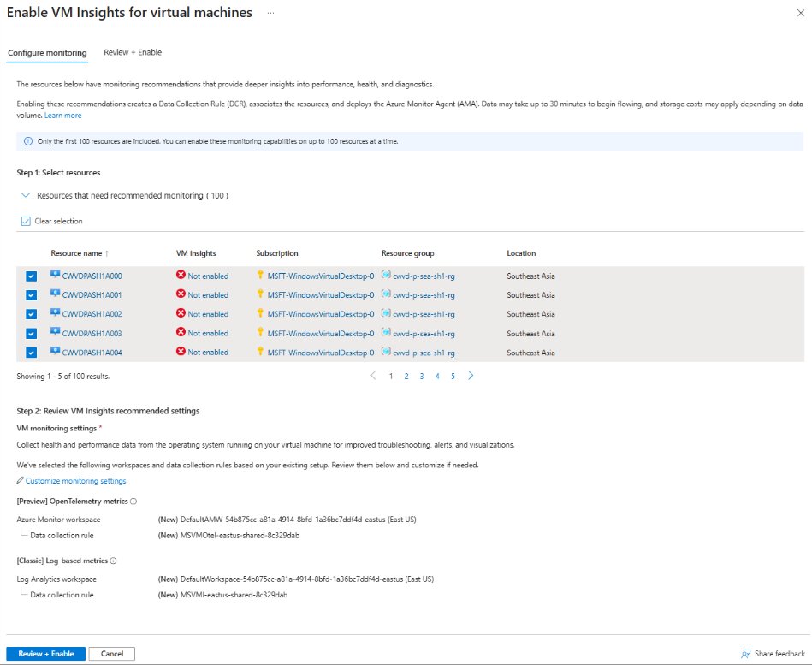The width and height of the screenshot is (812, 665).
Task: Open cwvd-p-sea-sh1-rg link in CWVDPASH1A003 row
Action: coord(424,334)
